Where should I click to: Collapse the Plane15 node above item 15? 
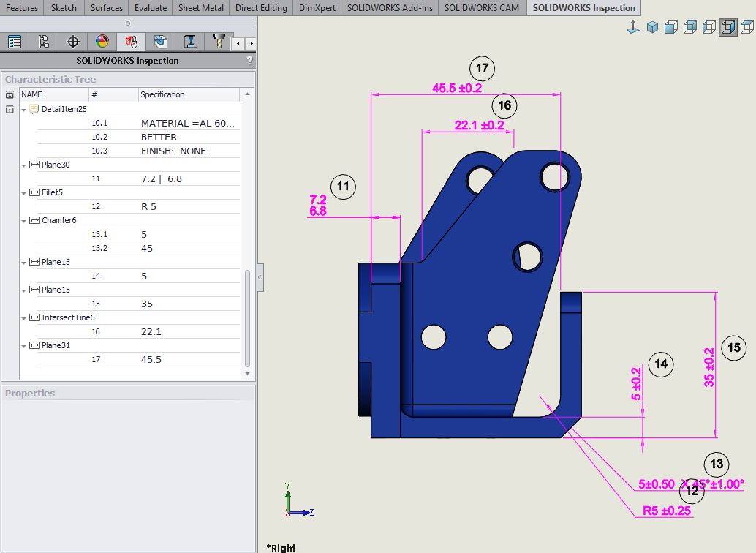pyautogui.click(x=23, y=290)
